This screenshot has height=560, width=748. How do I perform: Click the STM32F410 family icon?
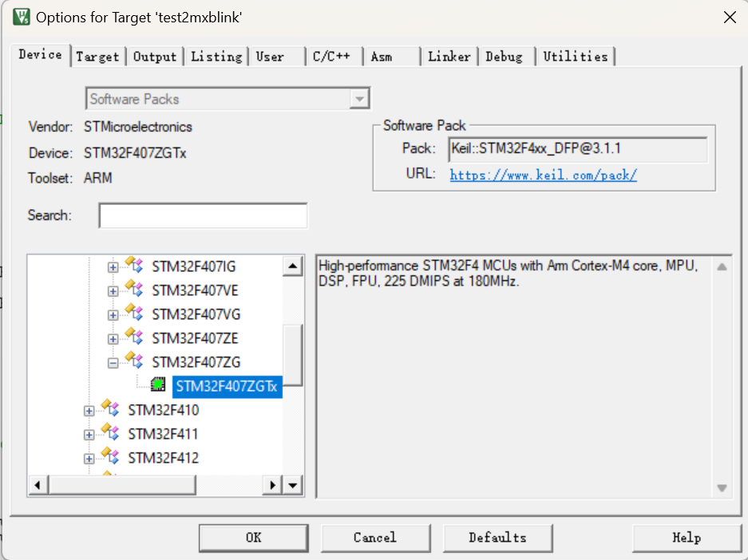click(x=110, y=408)
